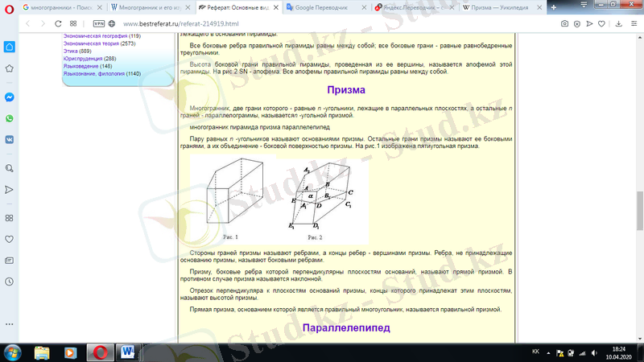The height and width of the screenshot is (362, 644).
Task: Open My Flow arrow icon in sidebar
Action: [9, 189]
